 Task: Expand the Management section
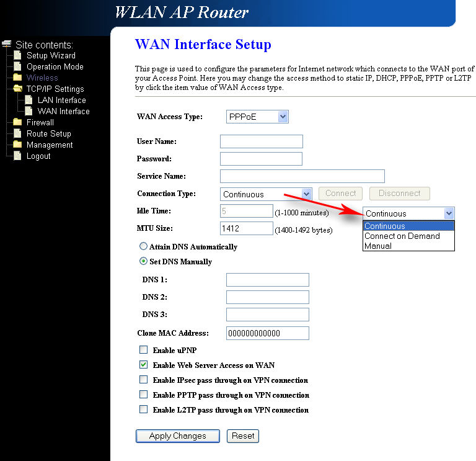coord(50,145)
